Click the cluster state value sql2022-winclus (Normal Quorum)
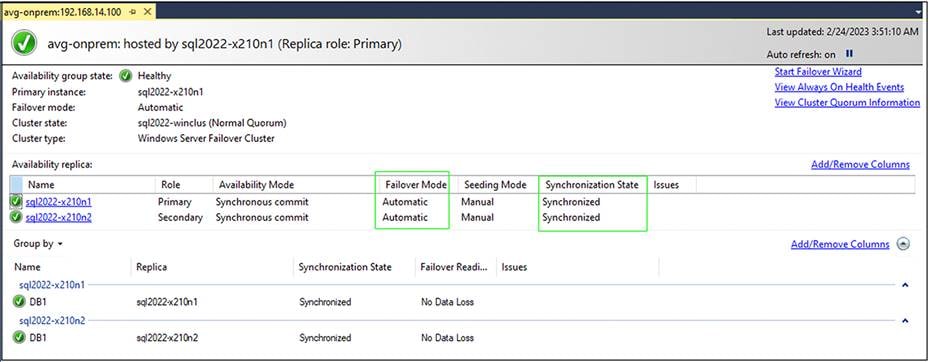The width and height of the screenshot is (929, 362). click(212, 123)
